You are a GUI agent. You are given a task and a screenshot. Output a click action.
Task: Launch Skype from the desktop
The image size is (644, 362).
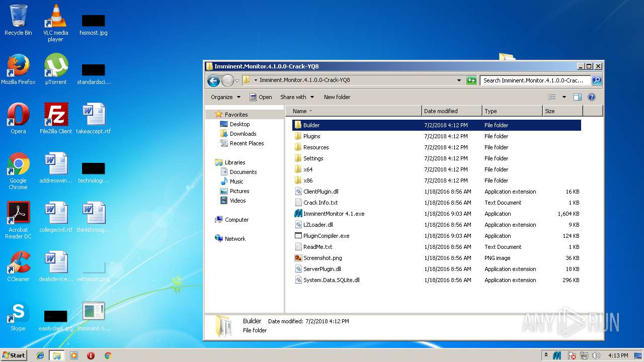(x=18, y=316)
